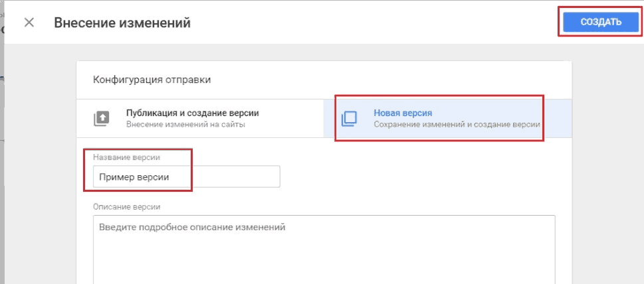Close the Внесение изменений panel with X
Viewport: 644px width, 284px height.
coord(29,23)
